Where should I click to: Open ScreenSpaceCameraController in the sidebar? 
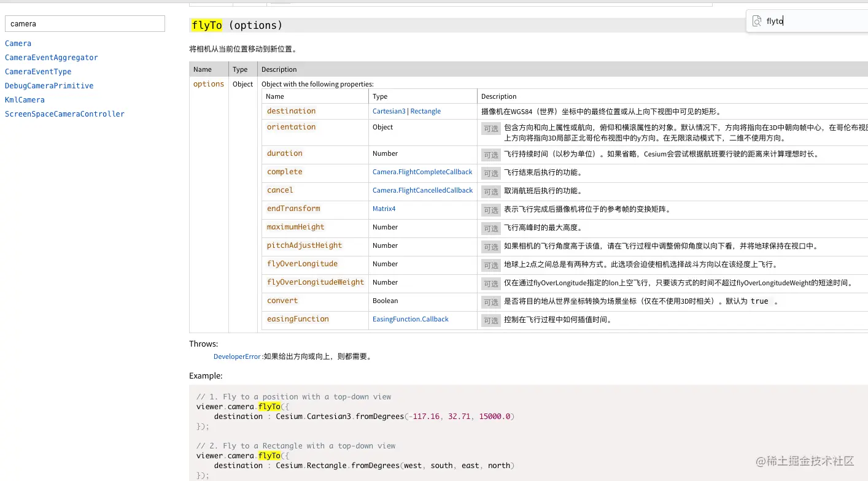[x=64, y=114]
